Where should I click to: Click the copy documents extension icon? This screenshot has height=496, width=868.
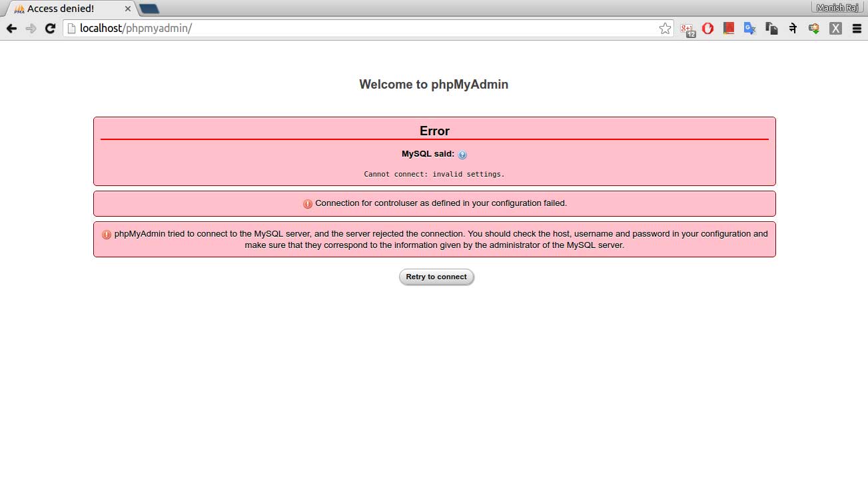pyautogui.click(x=771, y=29)
